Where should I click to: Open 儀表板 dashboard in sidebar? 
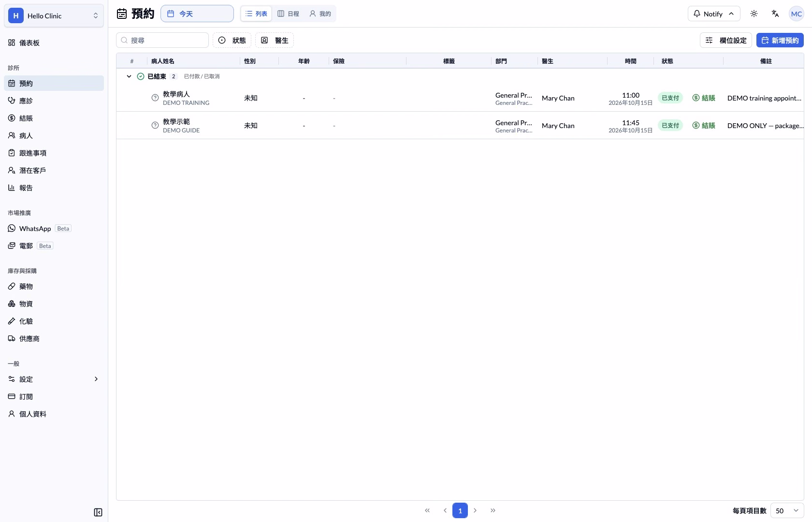(54, 43)
